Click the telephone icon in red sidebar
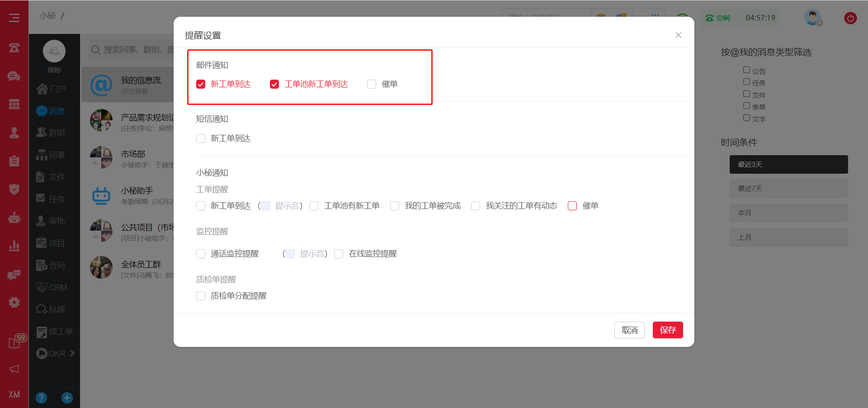The height and width of the screenshot is (408, 868). (14, 47)
